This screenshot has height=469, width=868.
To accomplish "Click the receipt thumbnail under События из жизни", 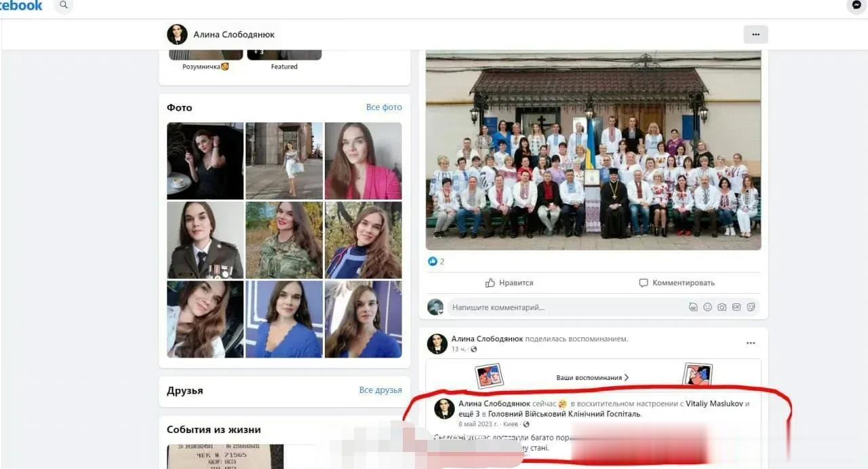I will pos(225,456).
